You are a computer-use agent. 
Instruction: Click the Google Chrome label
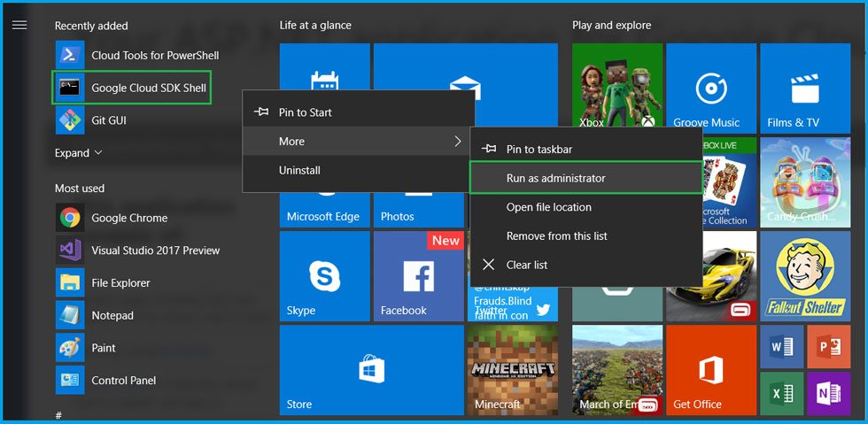click(129, 218)
